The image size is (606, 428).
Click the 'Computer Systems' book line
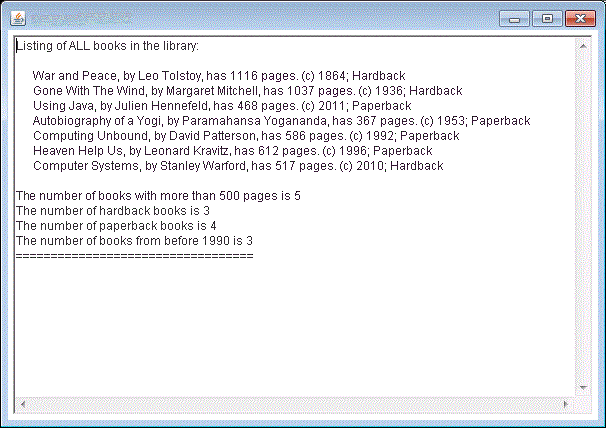[238, 166]
